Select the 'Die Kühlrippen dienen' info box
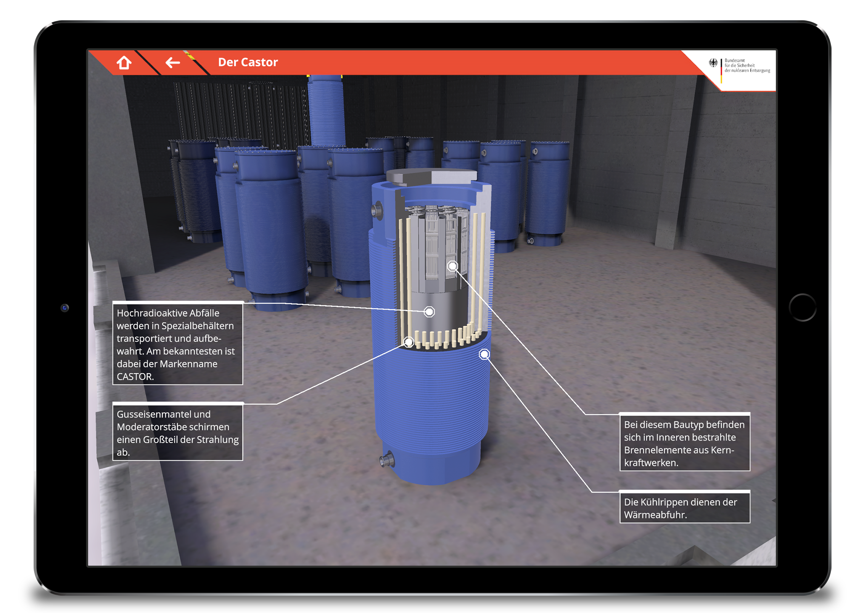Screen dimensions: 864x616 (x=685, y=508)
